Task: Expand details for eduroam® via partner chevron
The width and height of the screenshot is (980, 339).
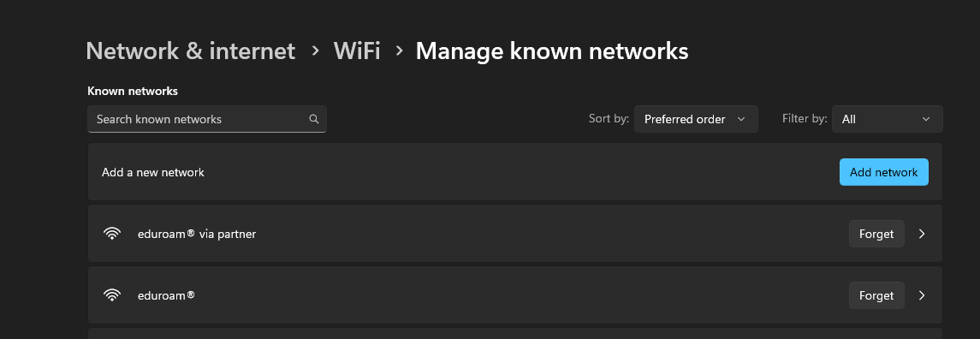Action: [922, 234]
